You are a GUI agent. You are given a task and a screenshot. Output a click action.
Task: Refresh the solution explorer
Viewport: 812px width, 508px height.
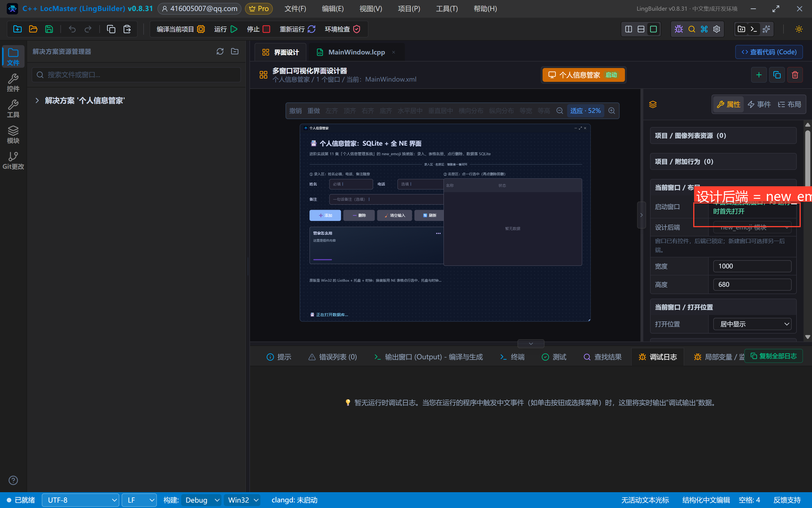[x=220, y=51]
